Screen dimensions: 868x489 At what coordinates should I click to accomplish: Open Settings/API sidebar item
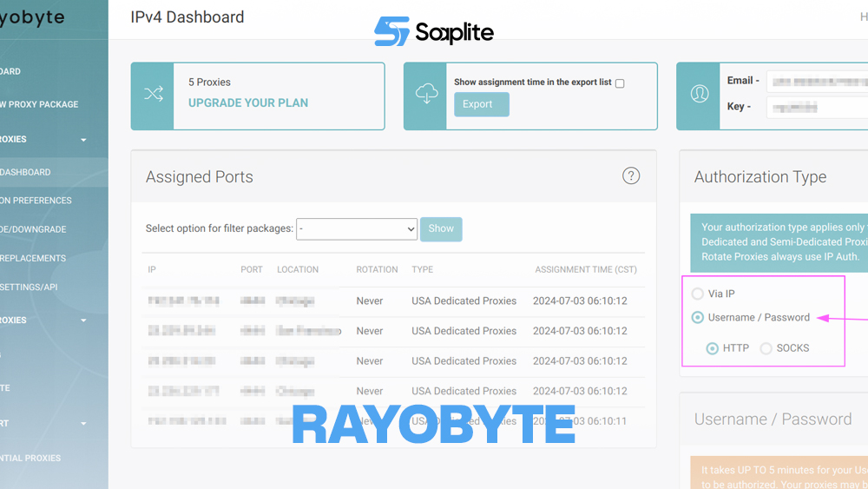click(29, 287)
